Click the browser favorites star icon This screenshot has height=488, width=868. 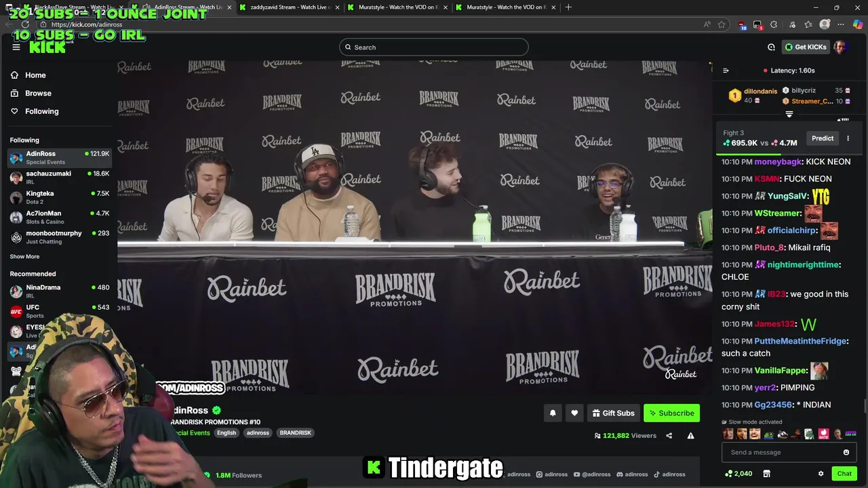(722, 24)
